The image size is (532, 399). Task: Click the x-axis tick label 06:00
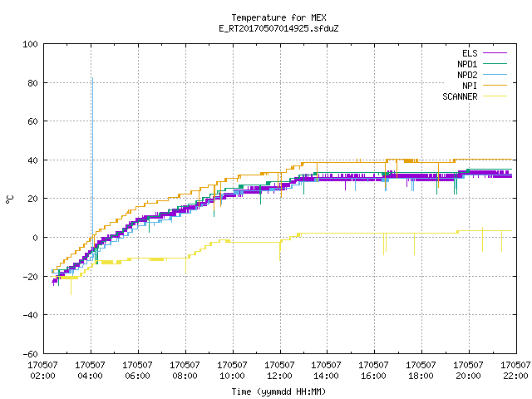click(137, 376)
